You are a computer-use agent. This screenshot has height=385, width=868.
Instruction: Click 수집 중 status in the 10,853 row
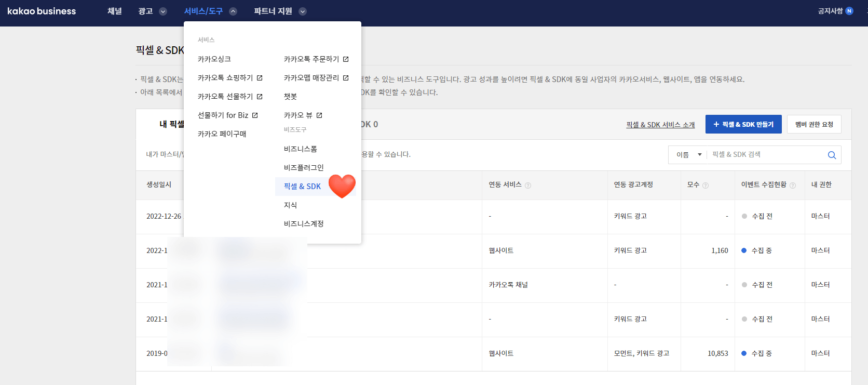pyautogui.click(x=757, y=353)
